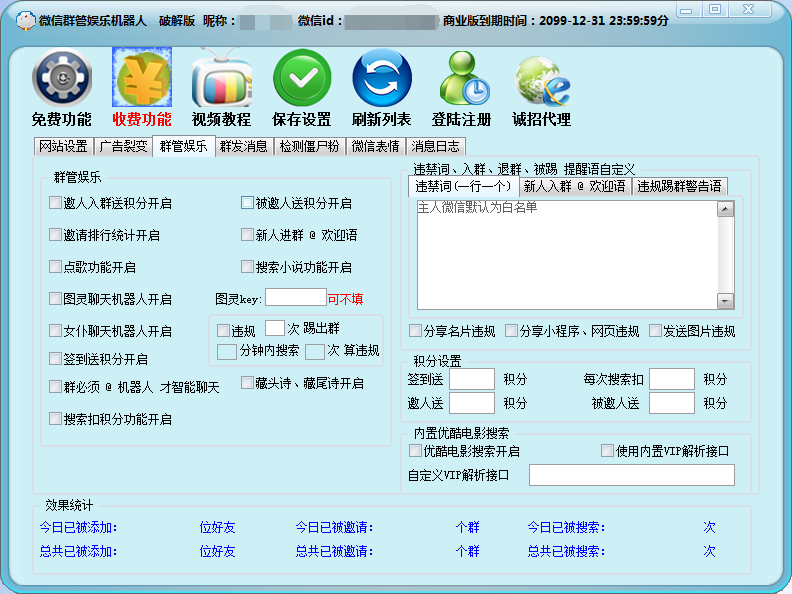Enable 分享名片违规 checkbox
792x594 pixels.
click(x=415, y=331)
